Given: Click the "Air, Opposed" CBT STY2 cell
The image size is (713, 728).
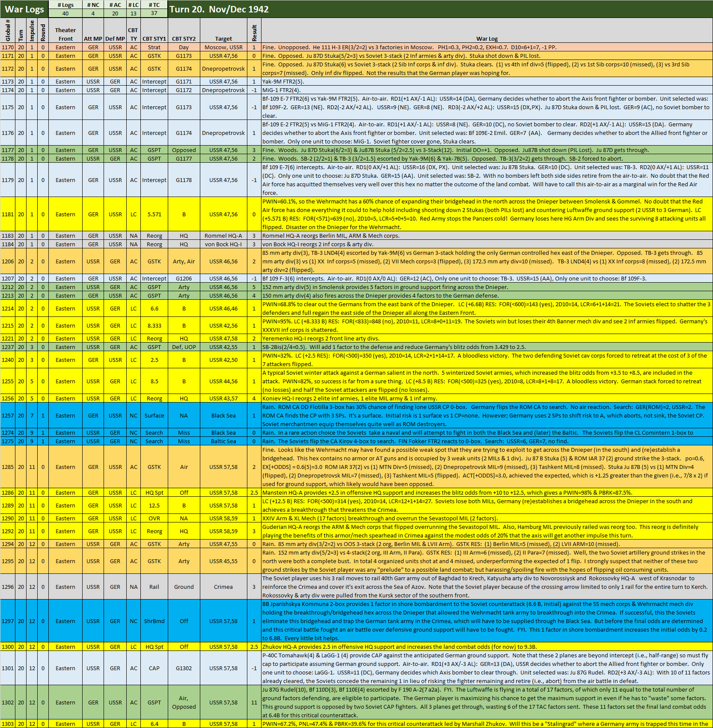Looking at the screenshot, I should (184, 702).
